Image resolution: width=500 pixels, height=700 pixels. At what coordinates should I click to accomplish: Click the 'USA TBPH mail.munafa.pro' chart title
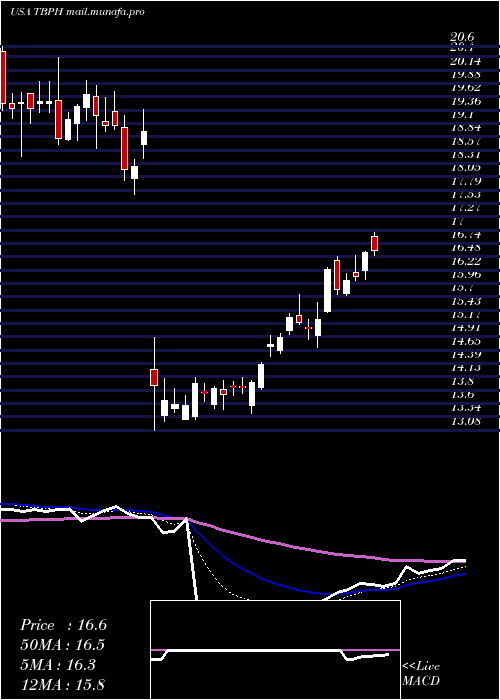77,12
